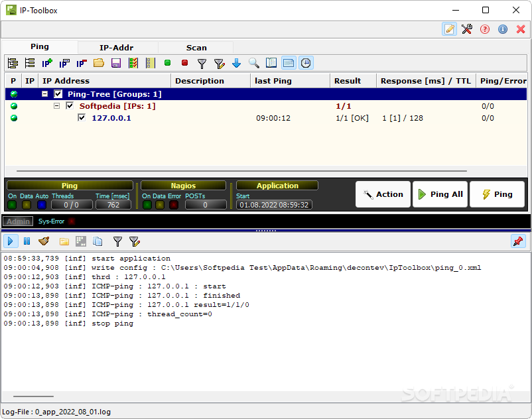Screen dimensions: 532x419
Task: Open settings with the wrench tools icon
Action: click(x=467, y=29)
